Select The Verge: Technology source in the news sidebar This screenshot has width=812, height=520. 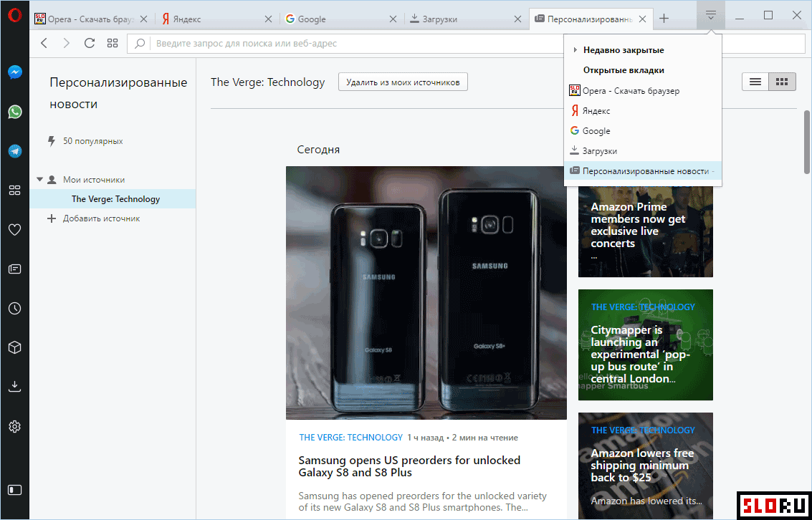pos(113,198)
